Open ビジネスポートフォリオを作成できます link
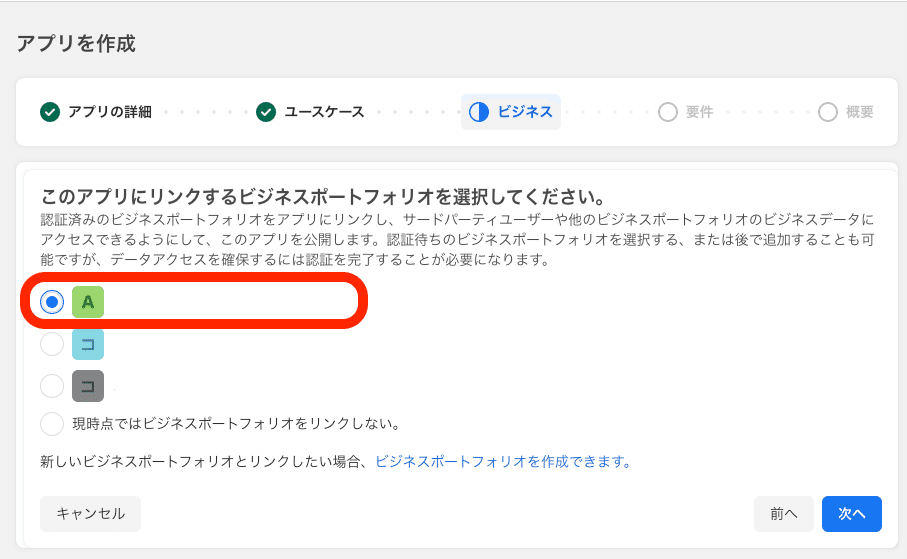The height and width of the screenshot is (559, 907). [503, 462]
